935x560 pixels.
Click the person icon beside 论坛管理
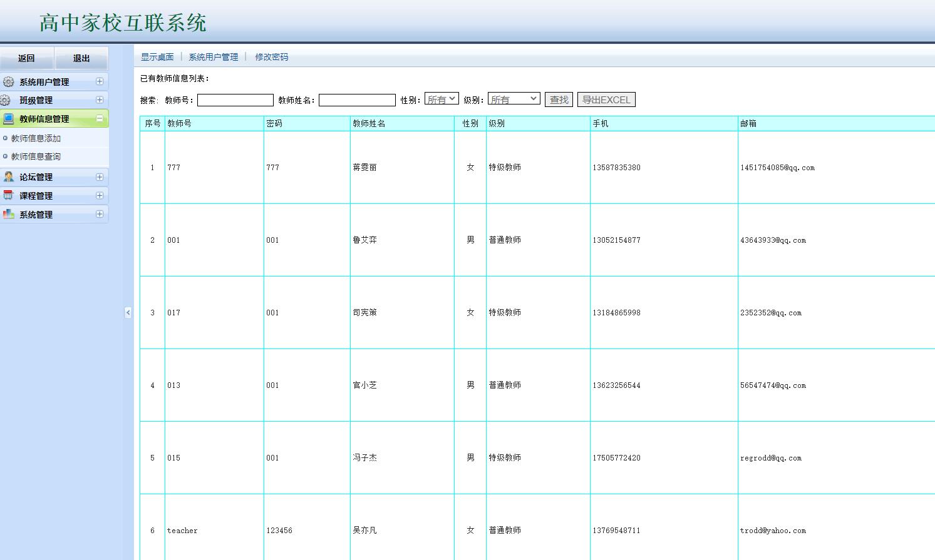coord(9,177)
